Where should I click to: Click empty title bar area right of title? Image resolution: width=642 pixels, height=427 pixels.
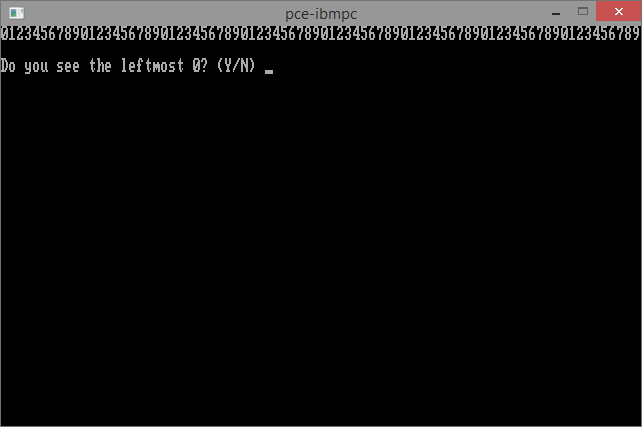[450, 13]
